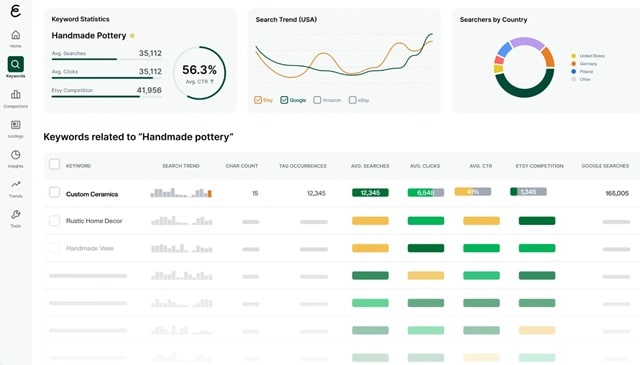This screenshot has height=365, width=640.
Task: Click the char count value 15
Action: 255,193
